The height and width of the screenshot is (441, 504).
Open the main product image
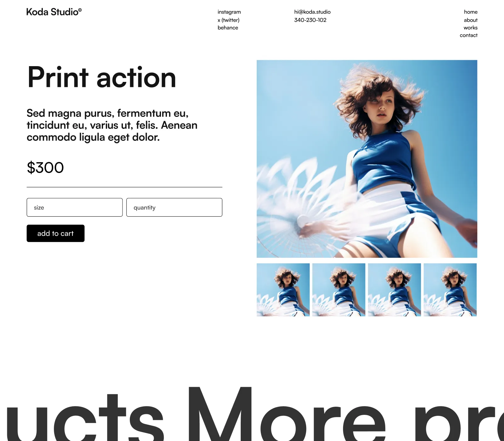[367, 159]
